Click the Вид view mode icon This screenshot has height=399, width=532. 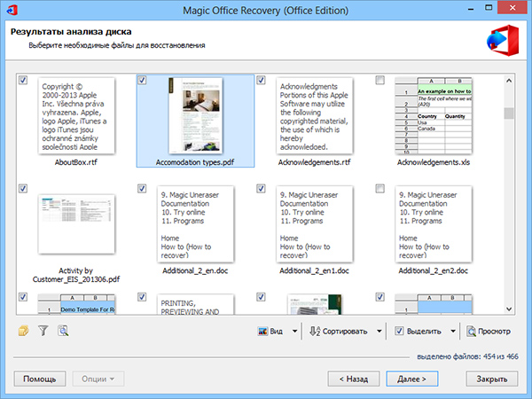click(262, 331)
